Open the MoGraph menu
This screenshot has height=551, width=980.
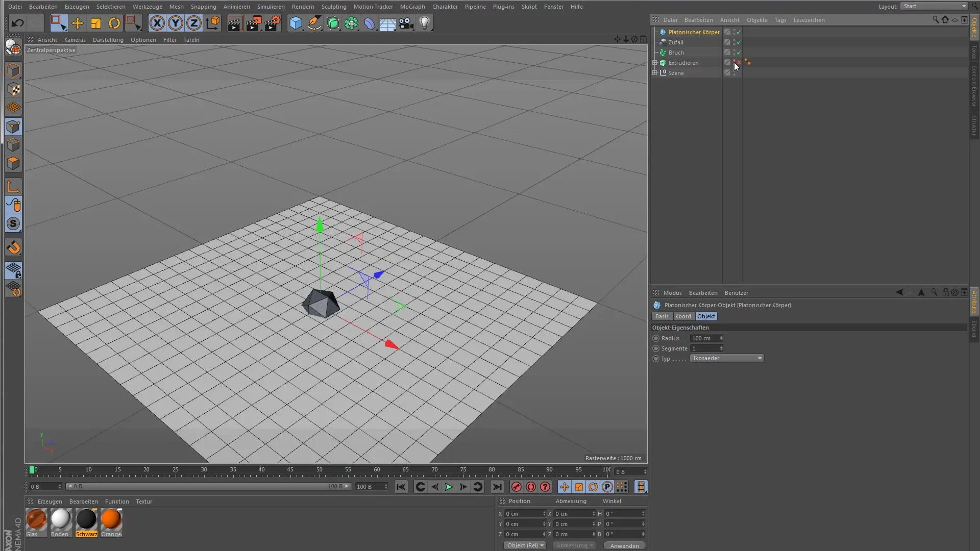pos(412,7)
